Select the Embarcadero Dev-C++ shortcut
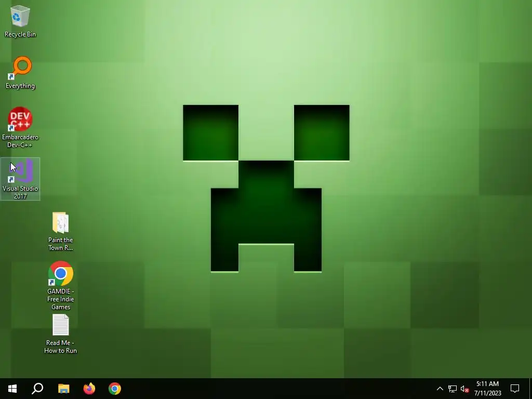The image size is (532, 399). [20, 128]
